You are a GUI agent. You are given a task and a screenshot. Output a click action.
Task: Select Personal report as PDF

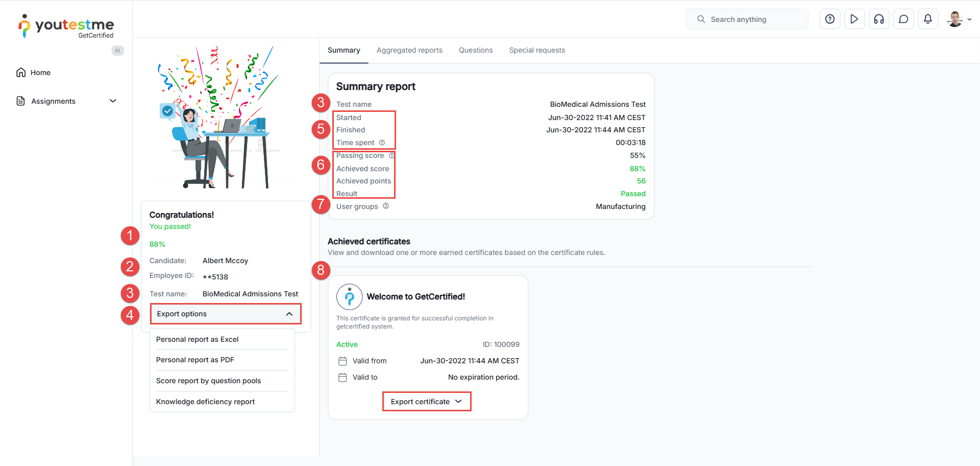(x=195, y=360)
